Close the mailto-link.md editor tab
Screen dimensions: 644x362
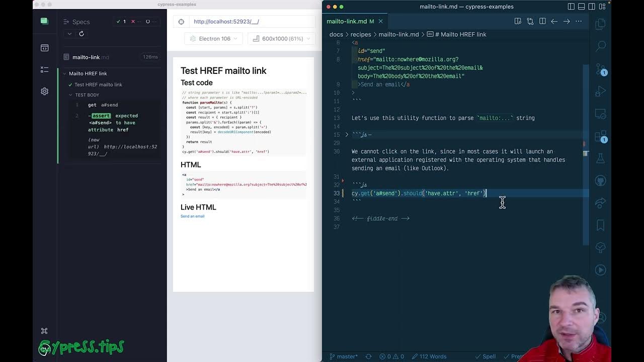click(380, 21)
